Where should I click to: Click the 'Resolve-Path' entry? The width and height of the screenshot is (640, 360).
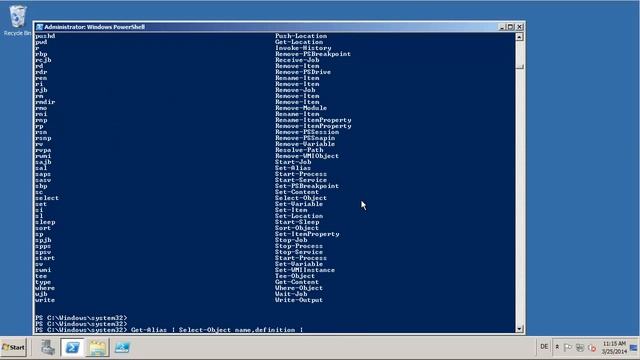click(299, 150)
